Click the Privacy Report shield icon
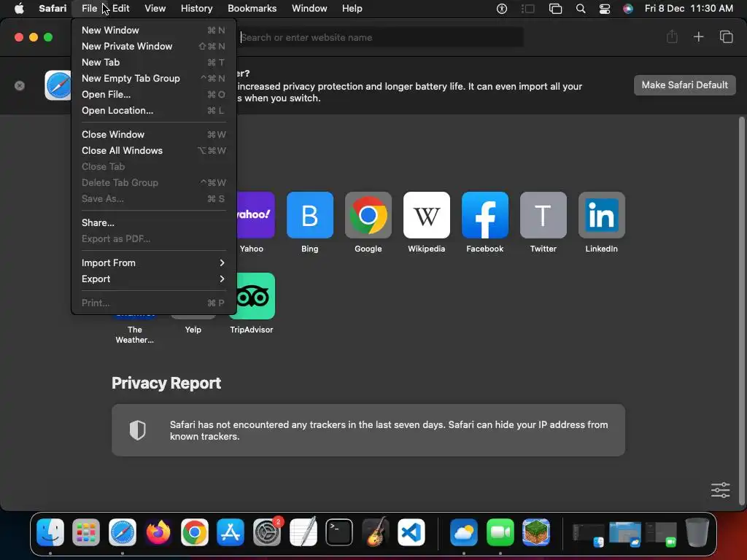 [138, 430]
